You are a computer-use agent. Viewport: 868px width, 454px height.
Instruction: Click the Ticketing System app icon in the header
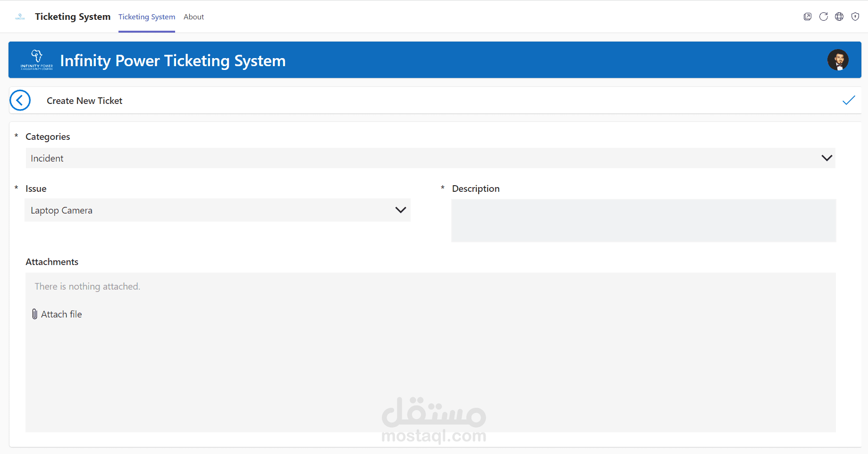[x=20, y=17]
